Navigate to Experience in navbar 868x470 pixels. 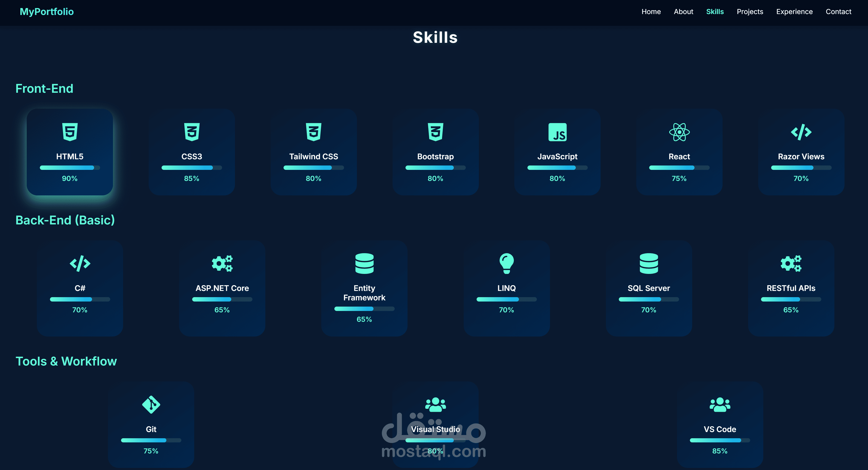(794, 12)
